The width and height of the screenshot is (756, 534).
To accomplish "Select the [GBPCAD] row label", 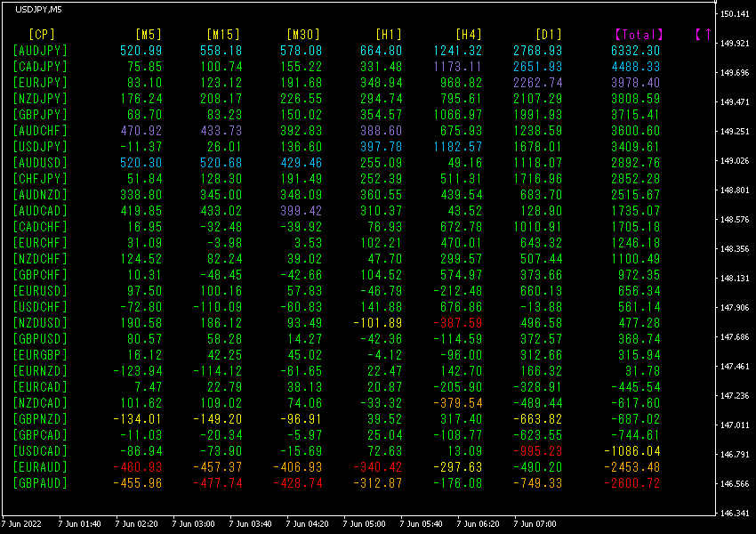I will click(x=40, y=435).
